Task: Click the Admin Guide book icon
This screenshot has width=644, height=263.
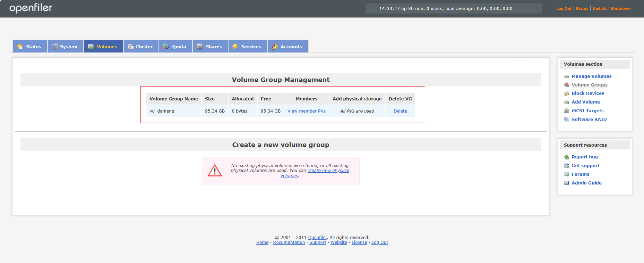Action: [566, 183]
